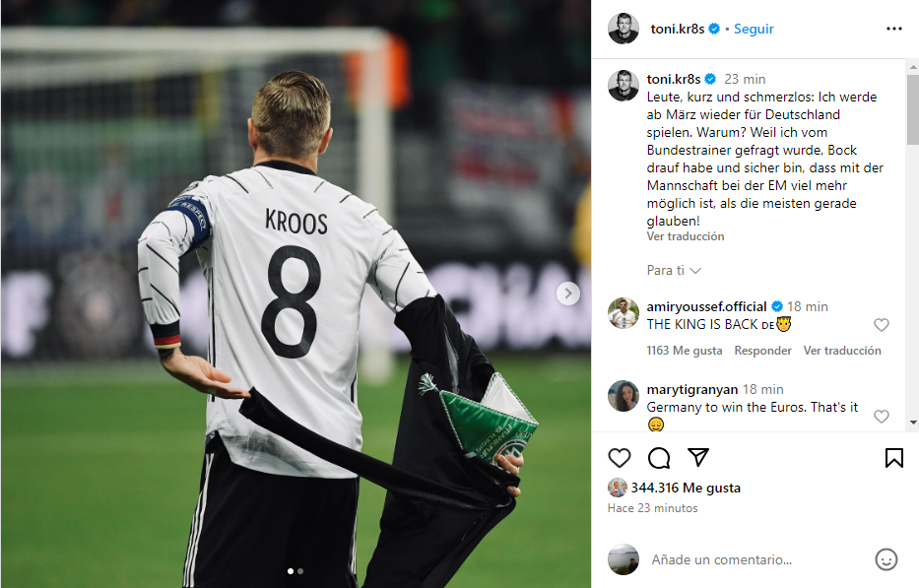Click the Añade un comentario field
The height and width of the screenshot is (588, 919).
coord(756,559)
